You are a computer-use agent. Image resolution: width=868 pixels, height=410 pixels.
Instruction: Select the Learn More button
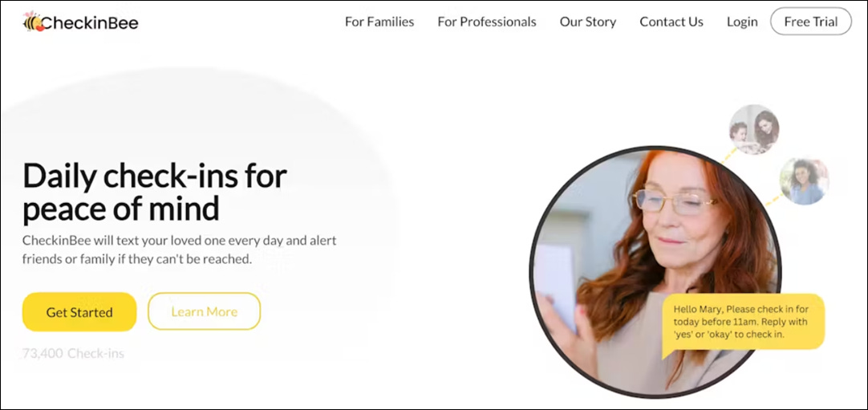[x=204, y=311]
